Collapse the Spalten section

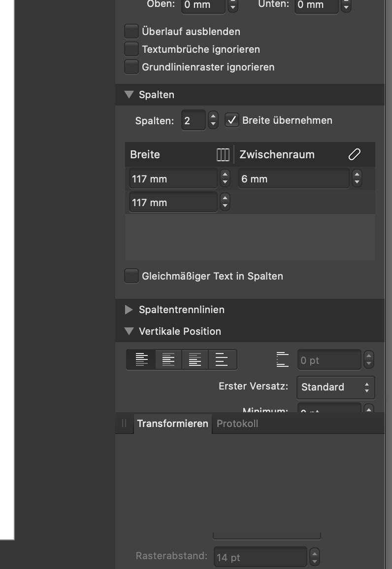click(129, 95)
